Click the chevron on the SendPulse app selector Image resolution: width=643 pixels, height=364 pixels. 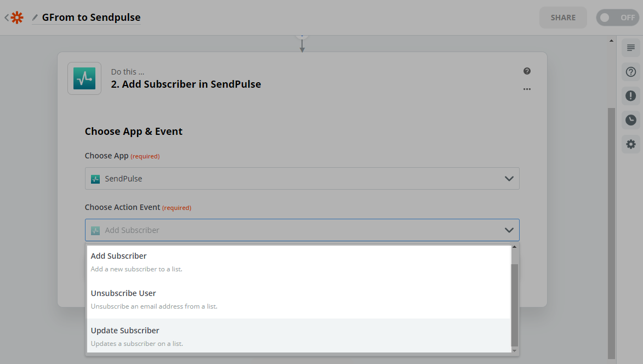(x=509, y=178)
